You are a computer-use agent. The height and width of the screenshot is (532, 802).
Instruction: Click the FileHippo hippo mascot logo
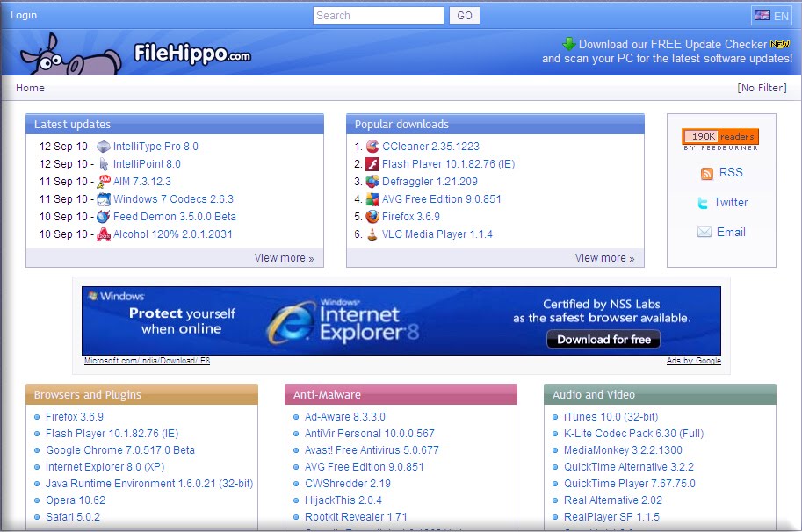pos(70,55)
